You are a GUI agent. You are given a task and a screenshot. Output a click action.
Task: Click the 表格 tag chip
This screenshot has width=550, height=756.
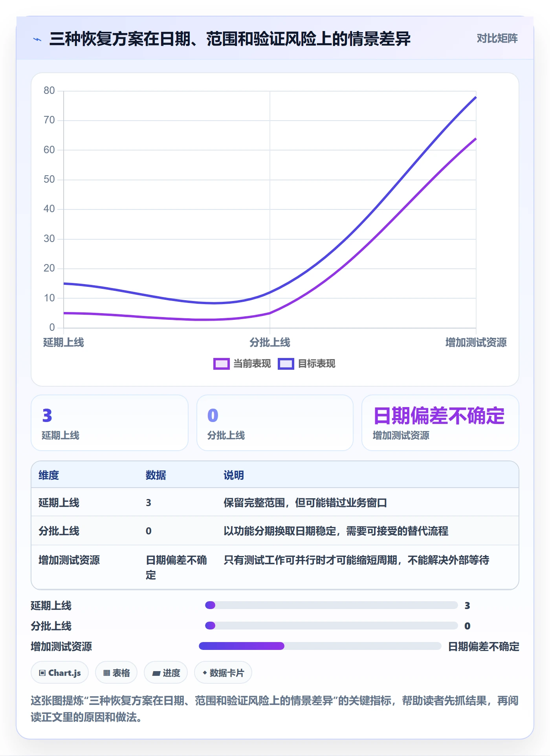[x=116, y=673]
